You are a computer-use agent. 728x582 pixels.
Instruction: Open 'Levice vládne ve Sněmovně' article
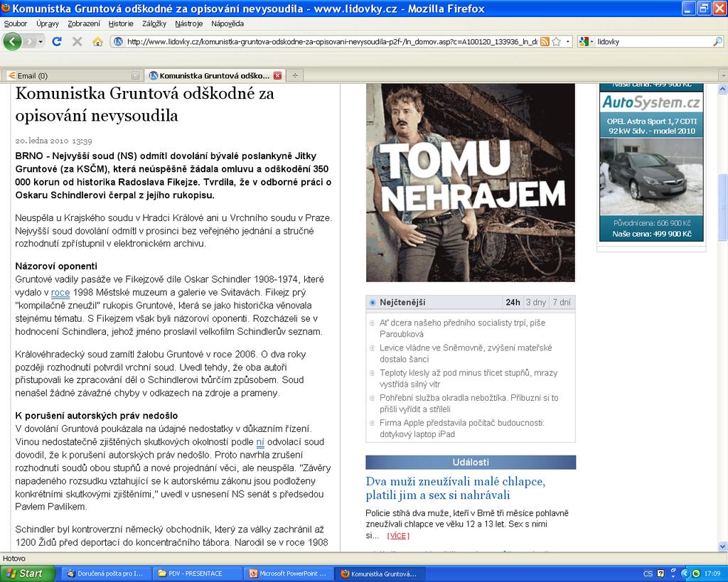[466, 354]
